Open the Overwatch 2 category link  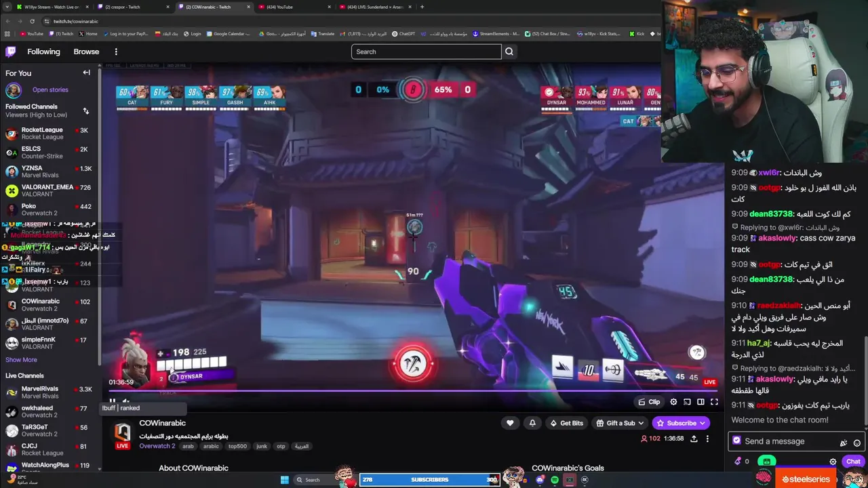(x=157, y=446)
